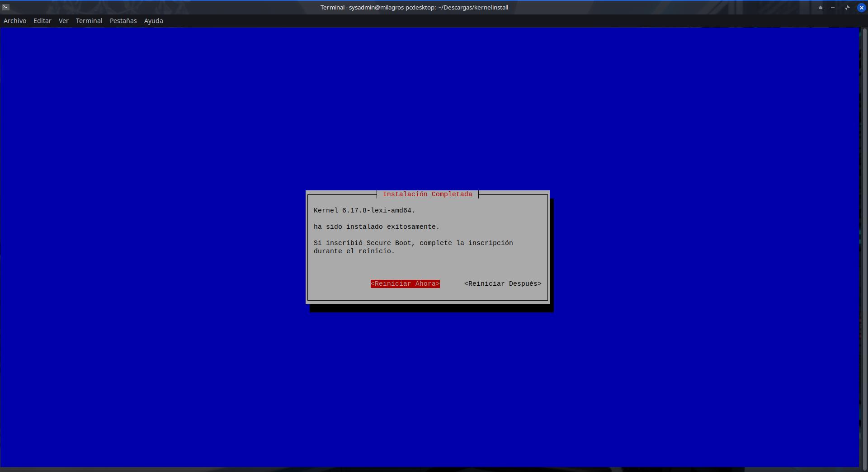This screenshot has height=472, width=868.
Task: Minimize the terminal window
Action: click(833, 7)
